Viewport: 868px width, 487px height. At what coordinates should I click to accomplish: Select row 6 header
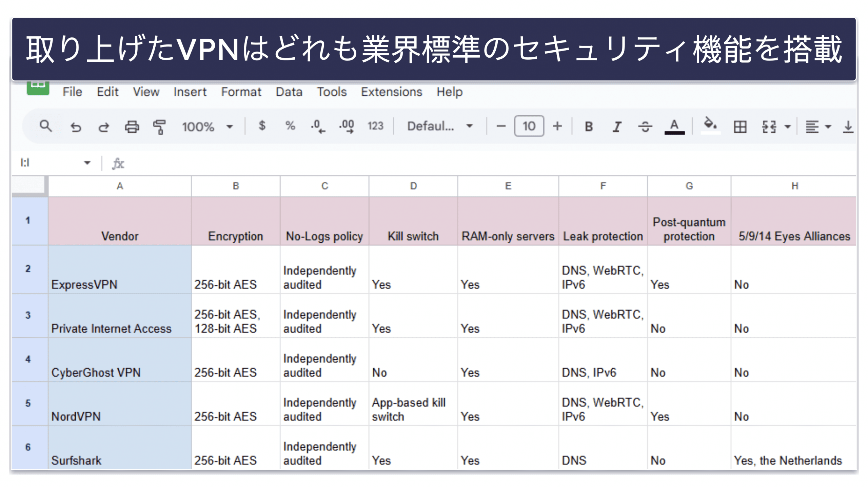click(x=29, y=447)
